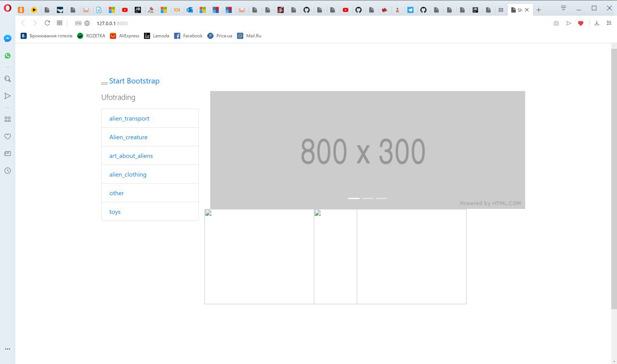The height and width of the screenshot is (364, 617).
Task: Select the art_about_aliens category
Action: tap(150, 156)
